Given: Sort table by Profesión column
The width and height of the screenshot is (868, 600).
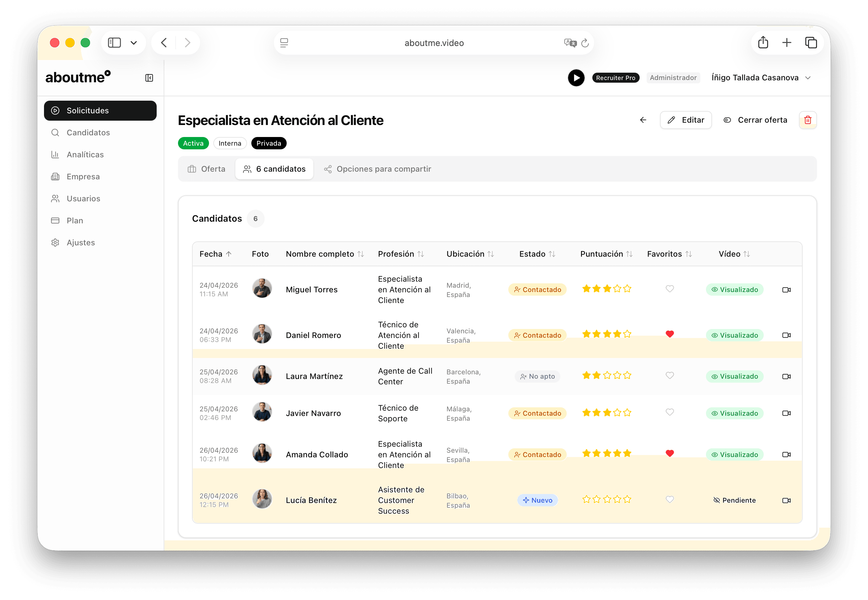Looking at the screenshot, I should [x=401, y=254].
